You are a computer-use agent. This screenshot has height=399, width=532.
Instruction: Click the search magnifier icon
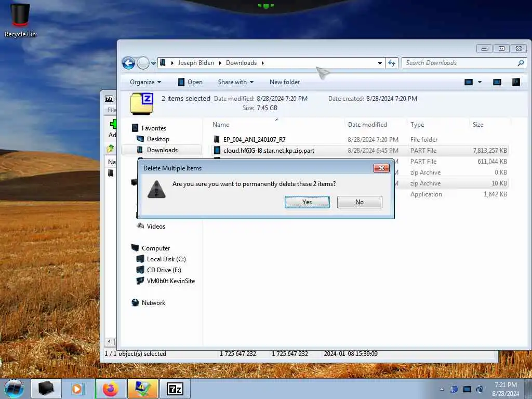coord(521,63)
